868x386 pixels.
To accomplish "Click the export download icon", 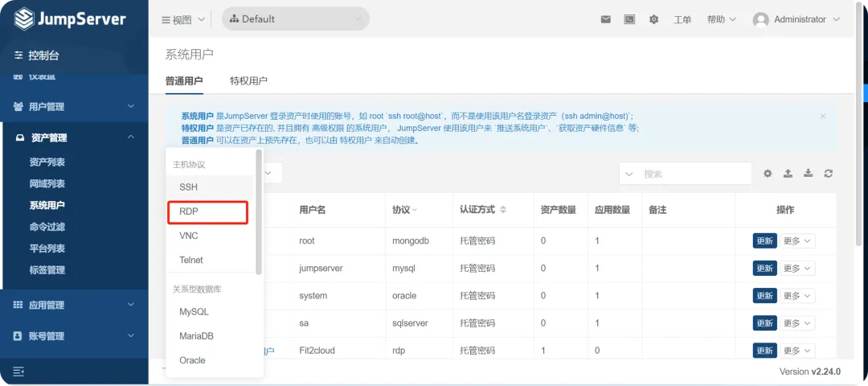I will (x=809, y=174).
